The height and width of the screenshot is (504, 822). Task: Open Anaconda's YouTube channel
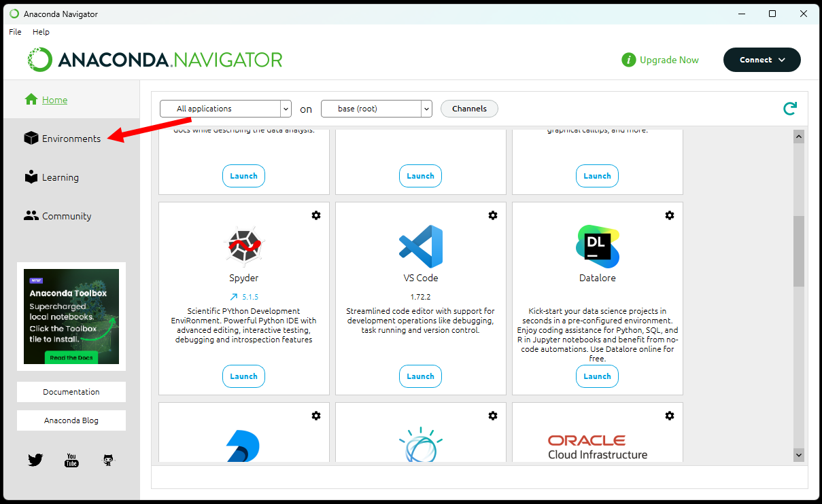(71, 460)
